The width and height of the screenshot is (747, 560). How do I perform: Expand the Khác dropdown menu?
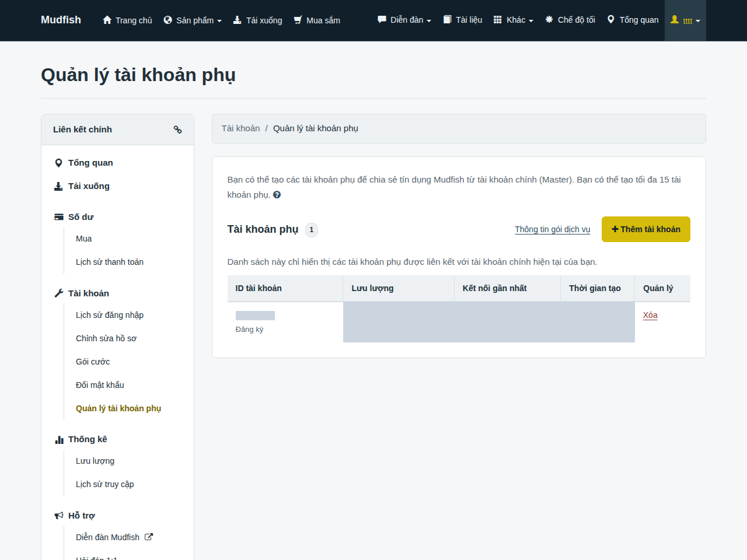tap(514, 20)
